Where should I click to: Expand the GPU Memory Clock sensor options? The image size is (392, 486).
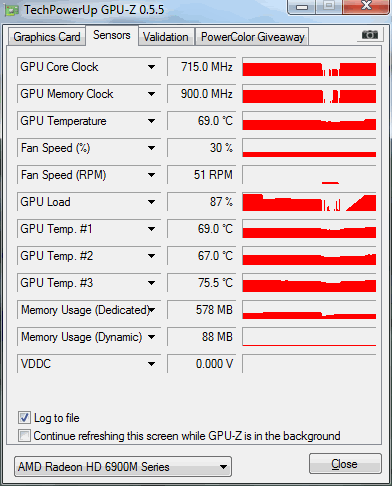[x=151, y=94]
